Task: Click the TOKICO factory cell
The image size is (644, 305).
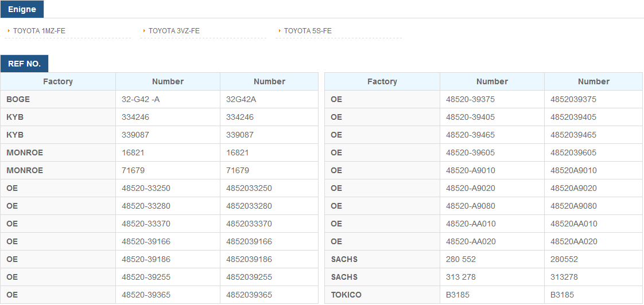Action: [x=382, y=295]
